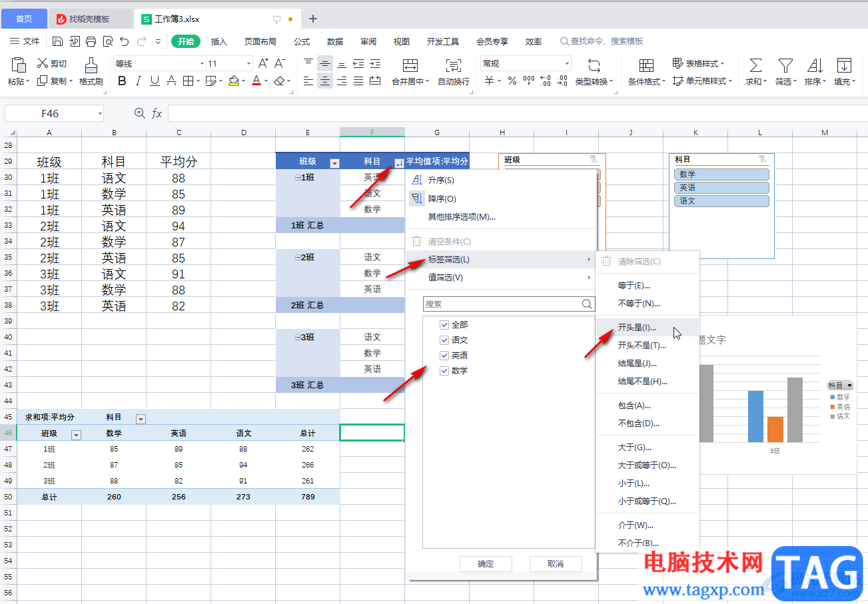Toggle bold formatting

tap(122, 81)
